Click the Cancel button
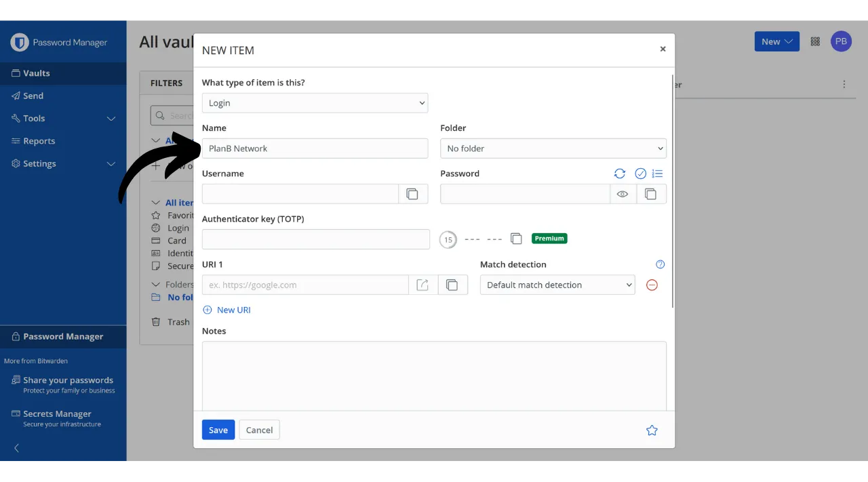This screenshot has height=482, width=868. click(x=259, y=430)
